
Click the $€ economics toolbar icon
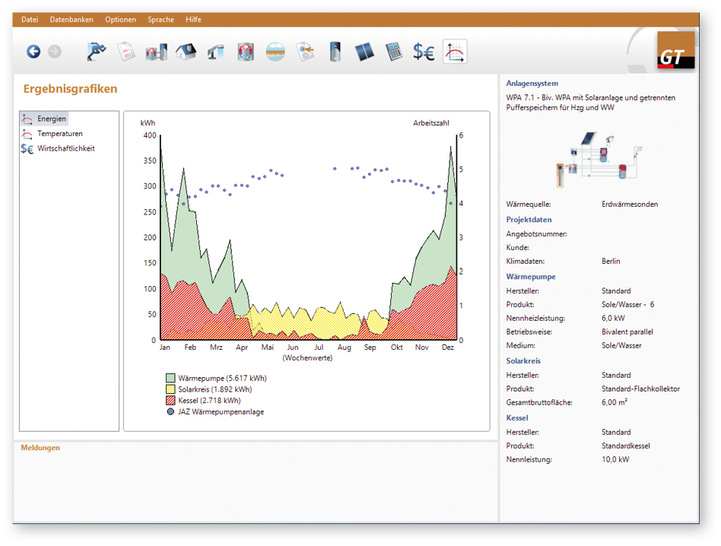click(424, 52)
